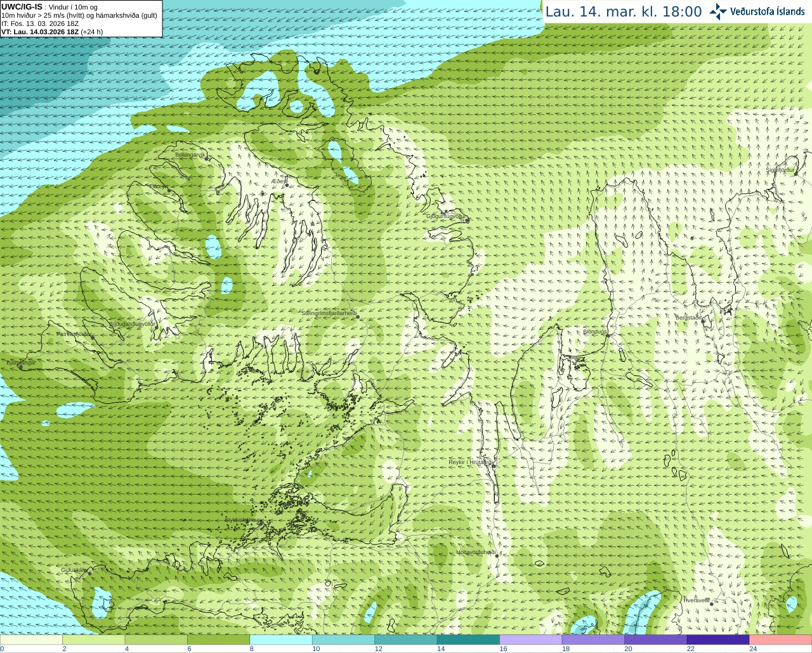This screenshot has width=812, height=653.
Task: Click the legend value 12
Action: 378,649
